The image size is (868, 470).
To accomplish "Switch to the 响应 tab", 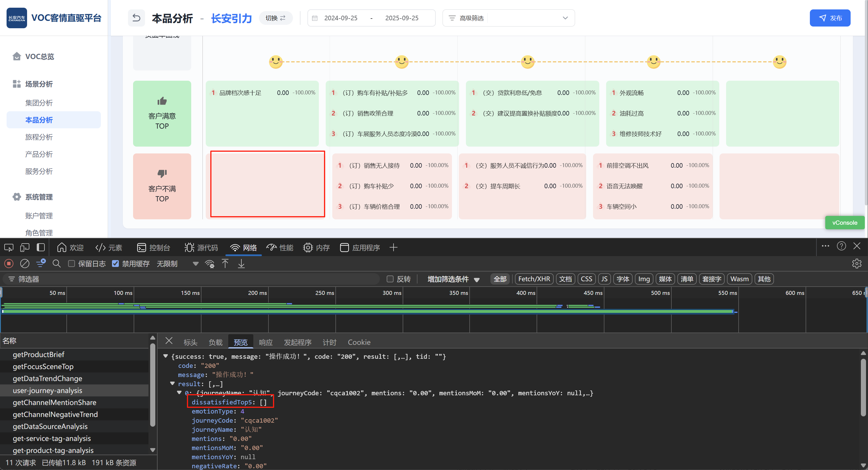I will [x=266, y=342].
